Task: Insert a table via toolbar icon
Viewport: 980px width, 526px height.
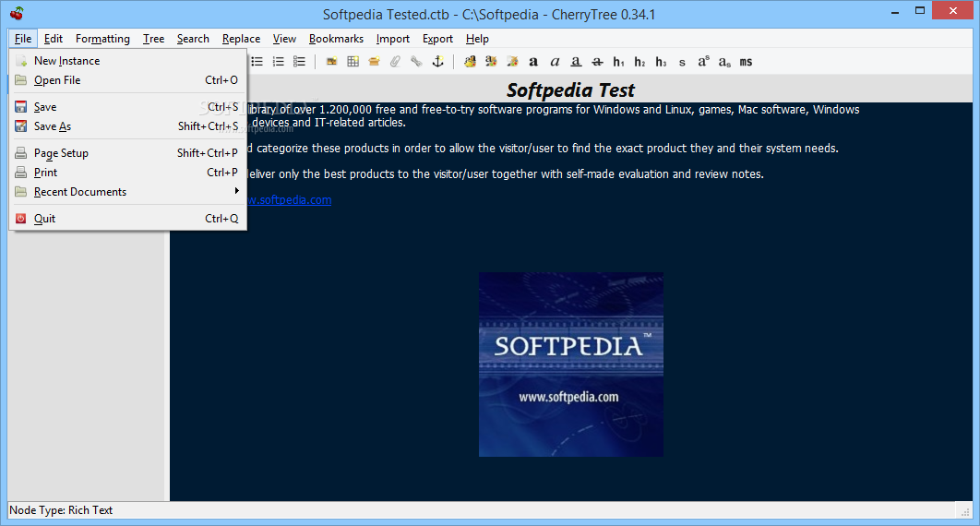Action: [x=353, y=61]
